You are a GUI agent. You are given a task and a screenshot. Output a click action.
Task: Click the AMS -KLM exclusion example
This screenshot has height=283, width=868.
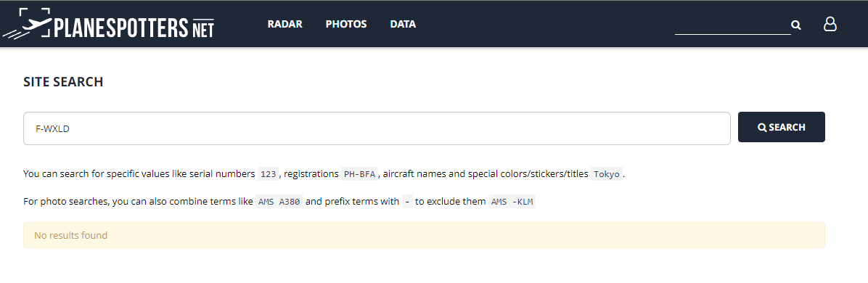click(512, 202)
